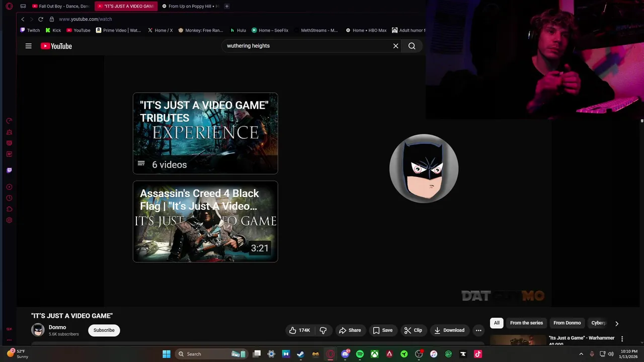
Task: Open the Monkey: Free Ran... bookmark
Action: pyautogui.click(x=200, y=30)
